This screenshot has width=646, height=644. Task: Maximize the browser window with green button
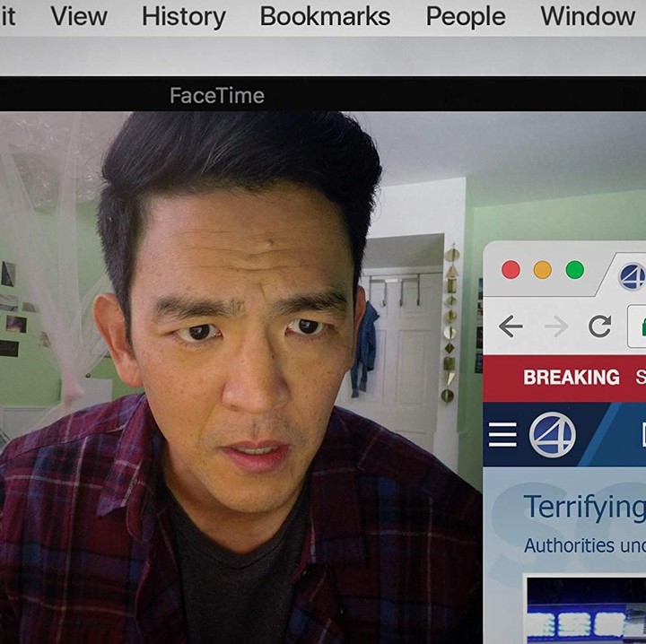click(x=575, y=270)
